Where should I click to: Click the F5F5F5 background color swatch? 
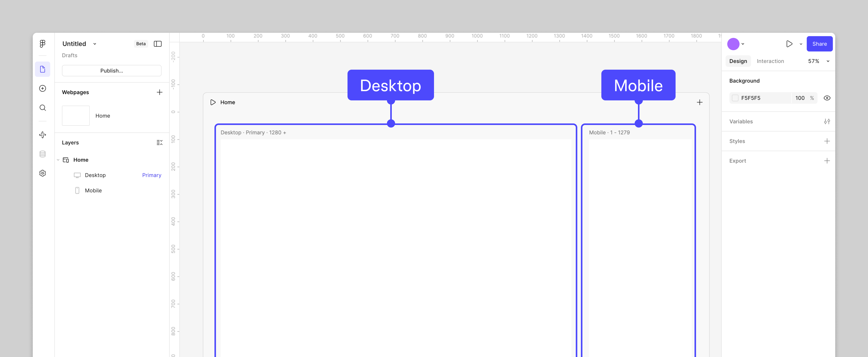coord(735,98)
